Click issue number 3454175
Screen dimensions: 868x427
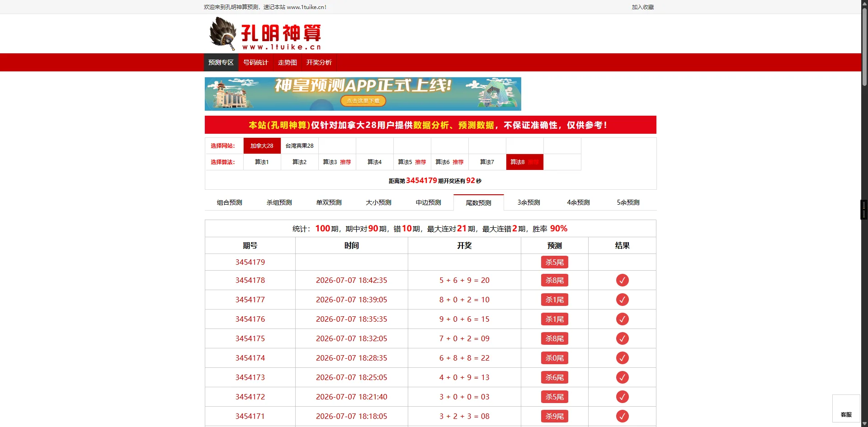pos(250,338)
